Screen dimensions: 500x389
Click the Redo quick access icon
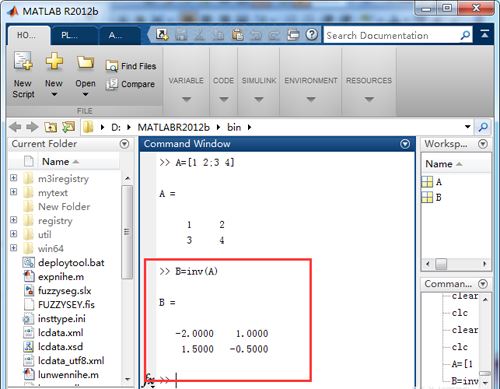[x=275, y=34]
